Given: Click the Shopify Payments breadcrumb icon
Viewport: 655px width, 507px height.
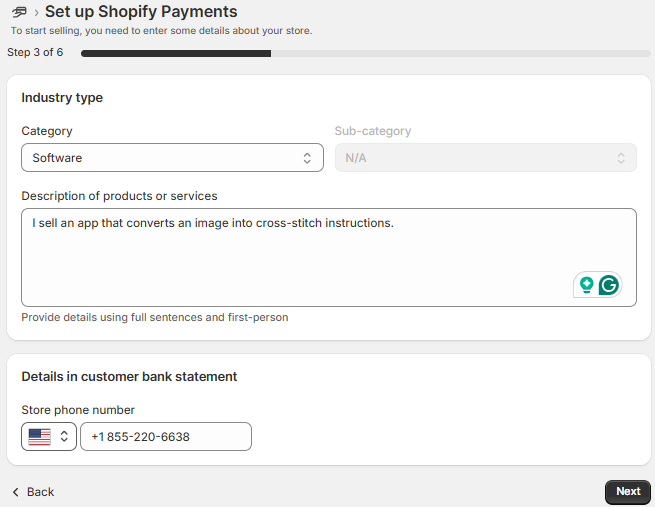Looking at the screenshot, I should click(19, 12).
